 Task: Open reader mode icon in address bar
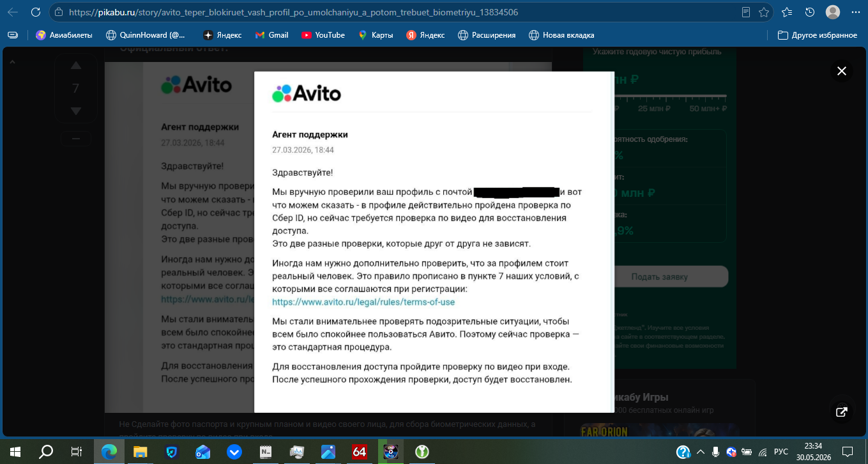tap(746, 12)
